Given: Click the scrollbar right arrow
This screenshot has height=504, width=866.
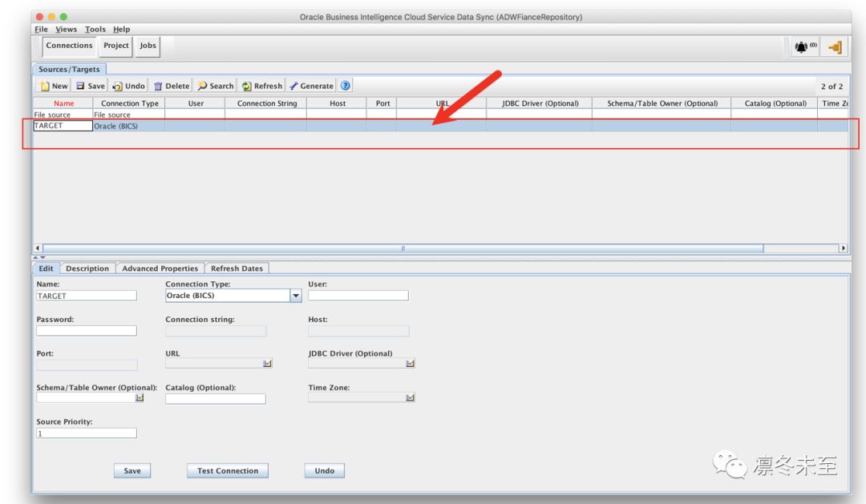Looking at the screenshot, I should tap(844, 248).
